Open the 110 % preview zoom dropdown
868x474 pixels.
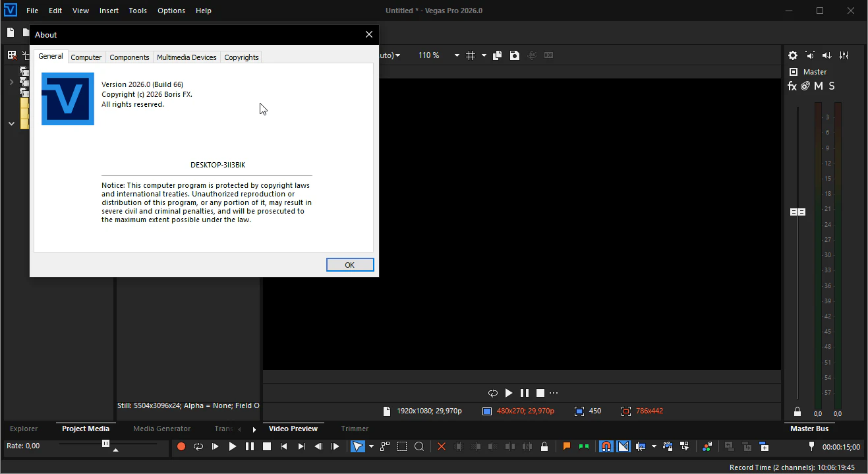(x=456, y=56)
